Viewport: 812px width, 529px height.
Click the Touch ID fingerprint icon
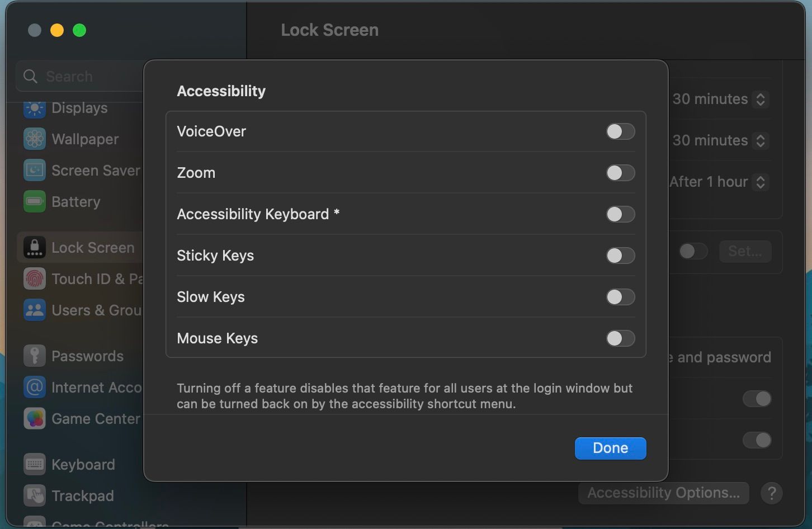coord(34,279)
